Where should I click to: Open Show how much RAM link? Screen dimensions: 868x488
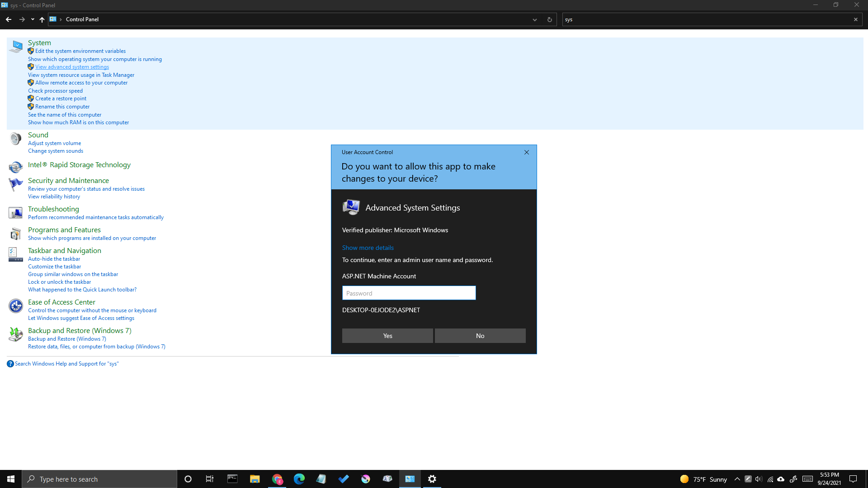pos(78,122)
